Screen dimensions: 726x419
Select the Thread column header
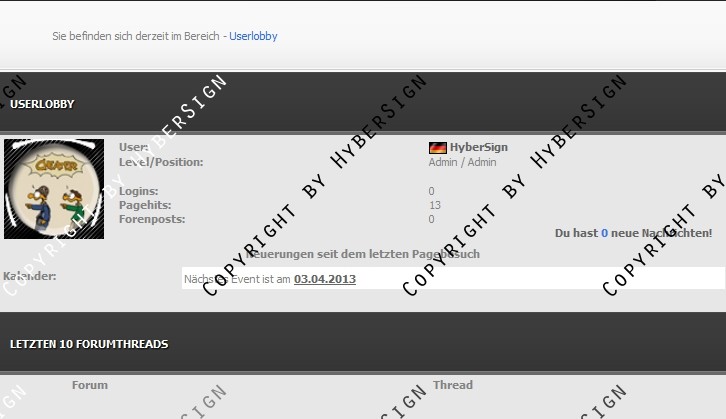click(453, 385)
